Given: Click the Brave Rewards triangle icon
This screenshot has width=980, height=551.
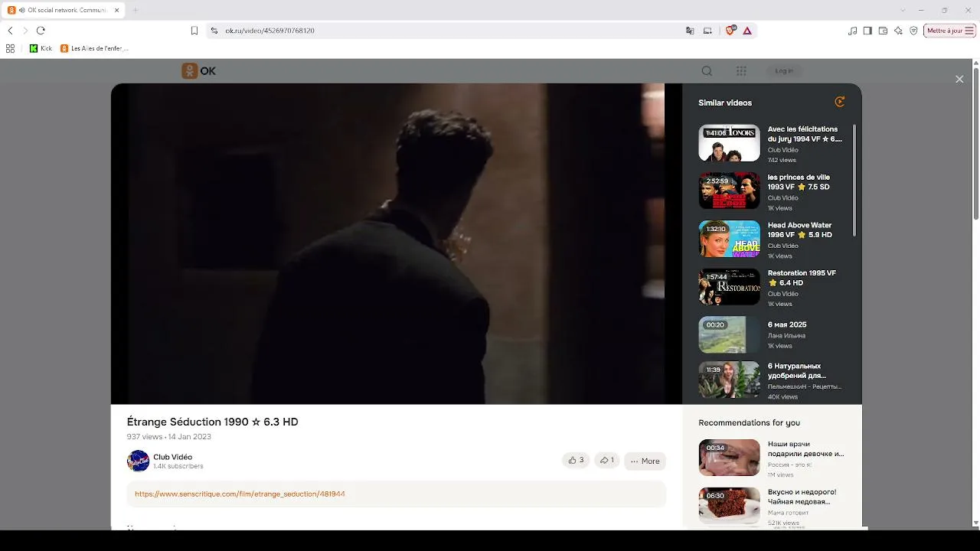Looking at the screenshot, I should [747, 31].
